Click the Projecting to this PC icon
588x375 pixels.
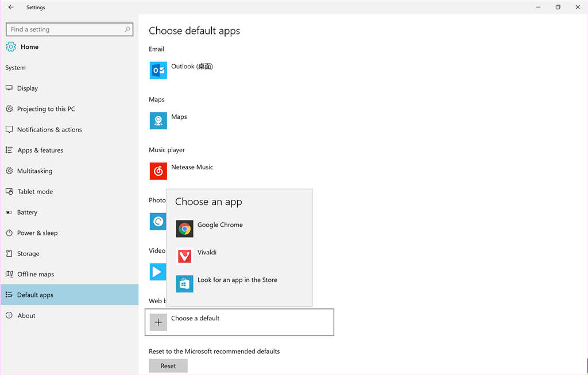[x=9, y=109]
